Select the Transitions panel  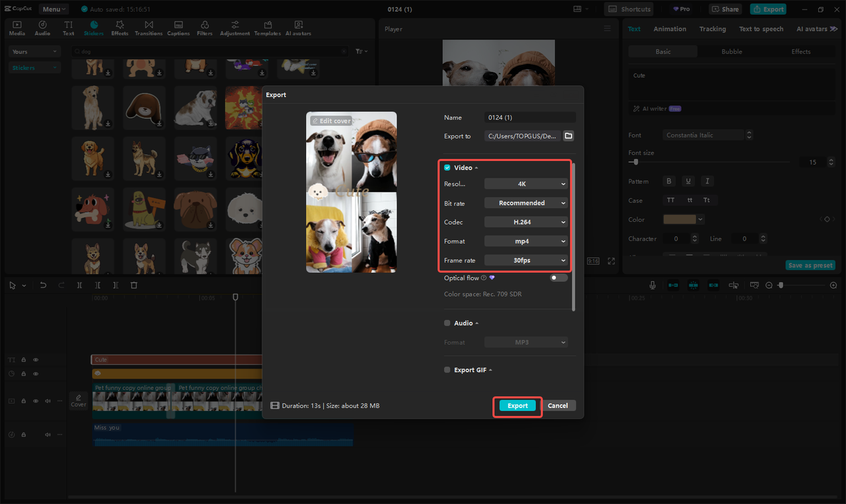(x=149, y=27)
